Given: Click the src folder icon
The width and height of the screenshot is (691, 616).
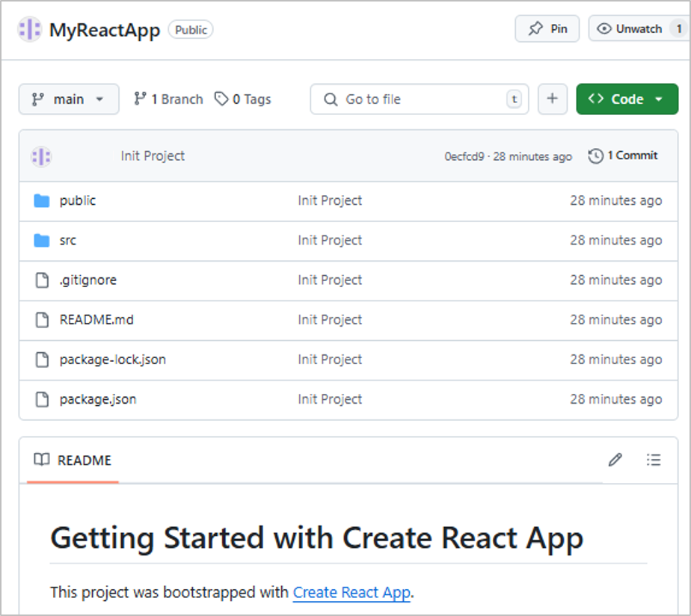Looking at the screenshot, I should (x=42, y=241).
